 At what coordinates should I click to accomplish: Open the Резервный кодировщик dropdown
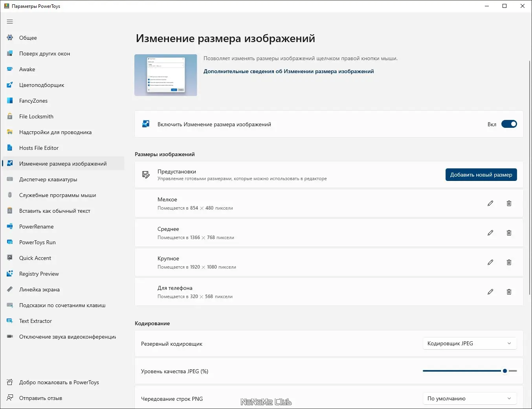pyautogui.click(x=470, y=343)
